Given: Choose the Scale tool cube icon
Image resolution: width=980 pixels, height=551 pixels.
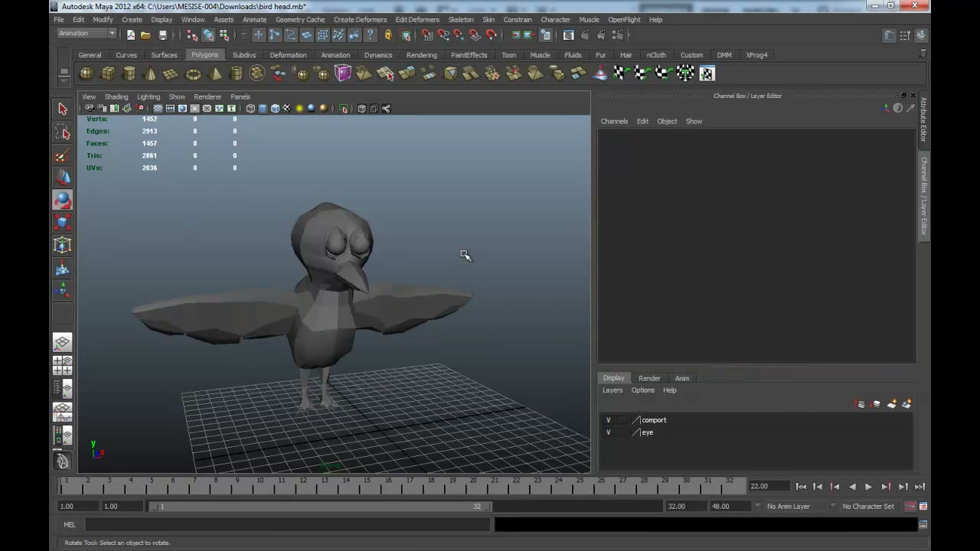Looking at the screenshot, I should [63, 223].
